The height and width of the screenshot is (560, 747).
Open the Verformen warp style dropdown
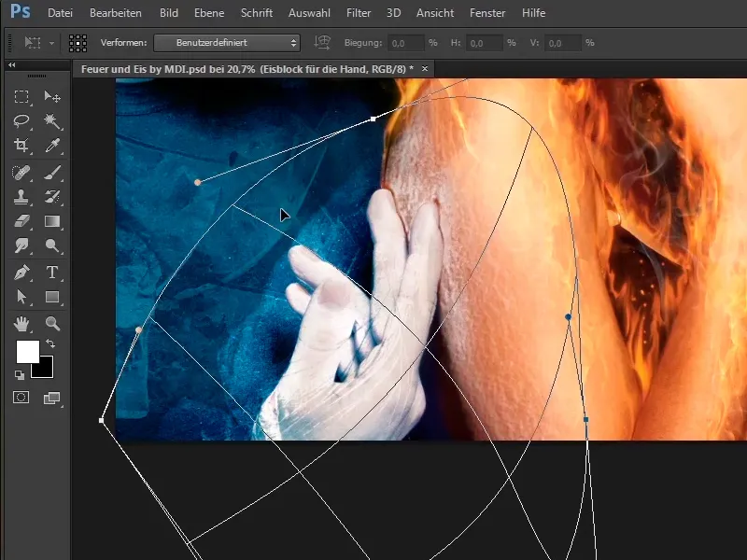(x=227, y=43)
